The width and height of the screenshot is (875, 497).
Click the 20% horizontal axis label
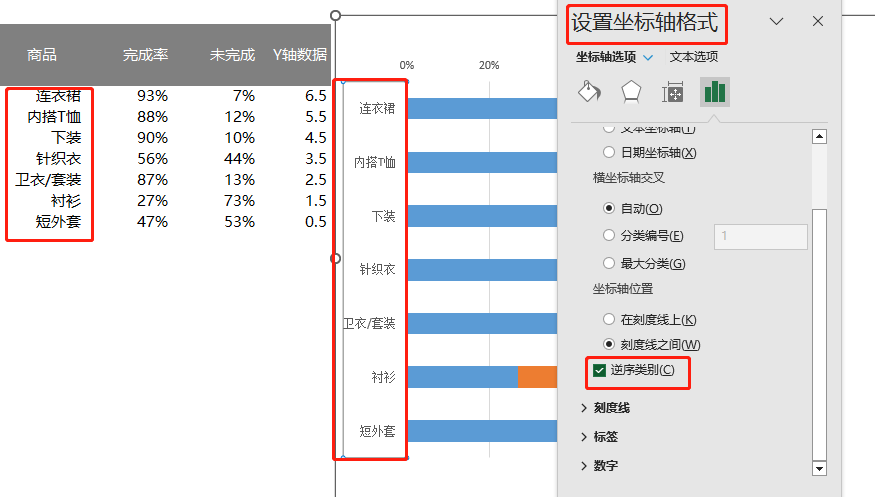coord(489,65)
